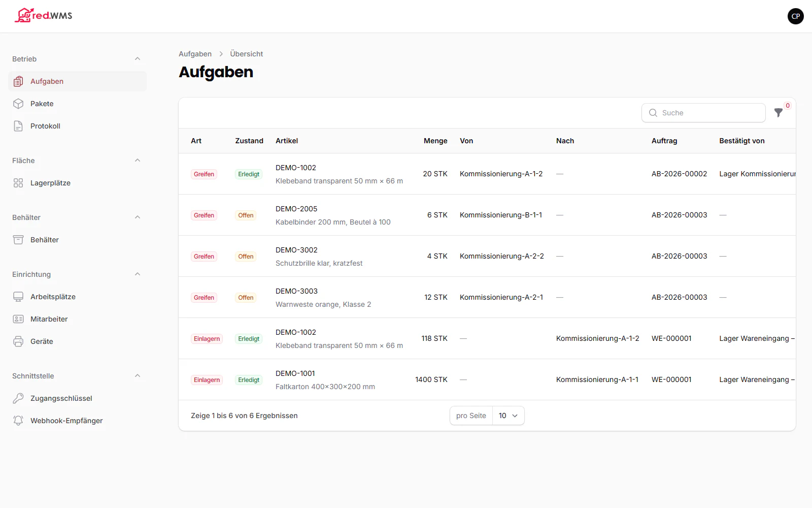Click the DEMO-1001 Faltkarton article
The height and width of the screenshot is (508, 812).
[325, 380]
